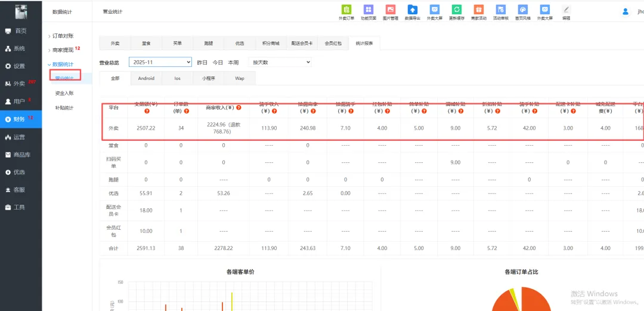The image size is (644, 311).
Task: Click the user avatar icon at top right
Action: coord(626,11)
